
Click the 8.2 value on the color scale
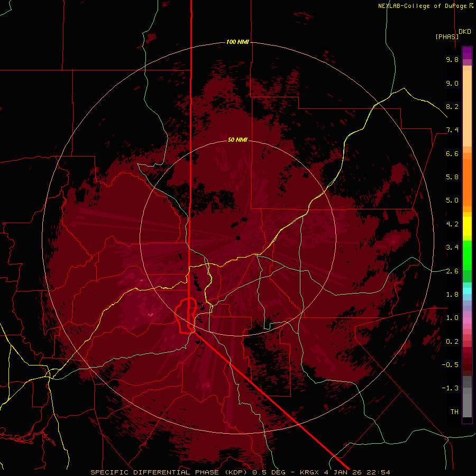pos(452,106)
